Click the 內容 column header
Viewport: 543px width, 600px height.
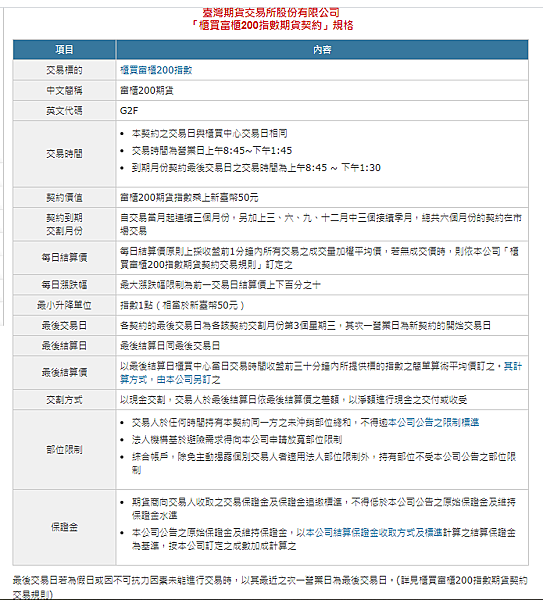(322, 50)
